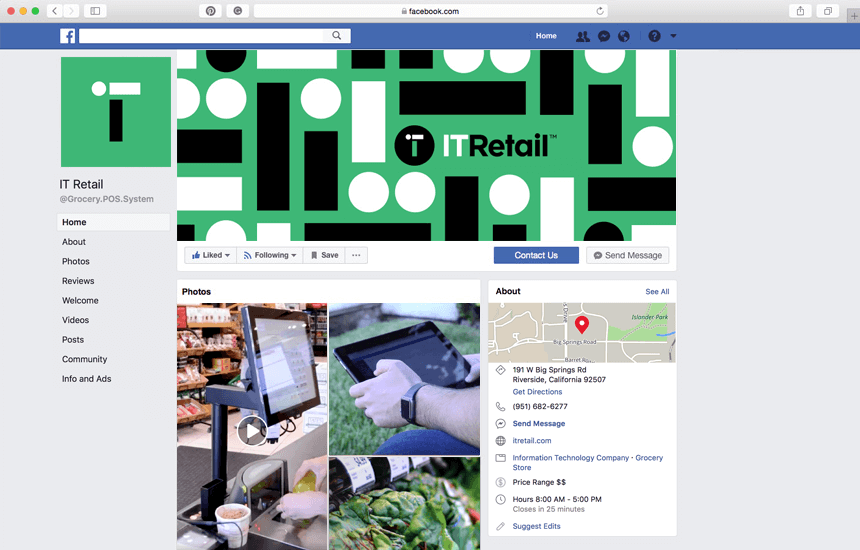The image size is (860, 550).
Task: Open the more options ellipsis button
Action: tap(357, 256)
